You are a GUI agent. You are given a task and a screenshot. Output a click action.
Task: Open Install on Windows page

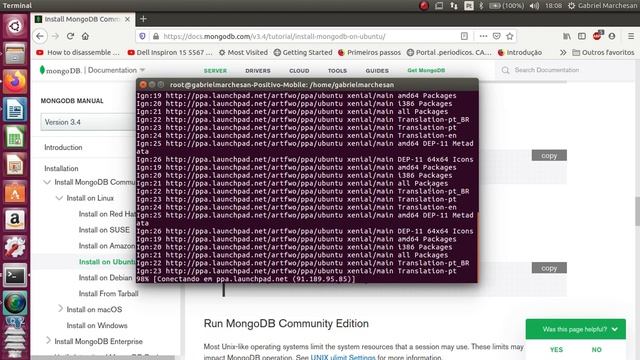(97, 325)
